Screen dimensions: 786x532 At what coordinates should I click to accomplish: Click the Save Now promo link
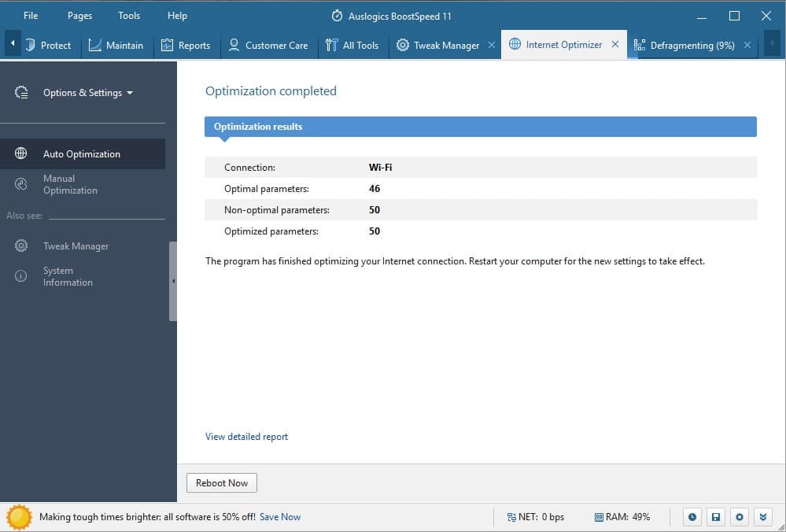(280, 517)
